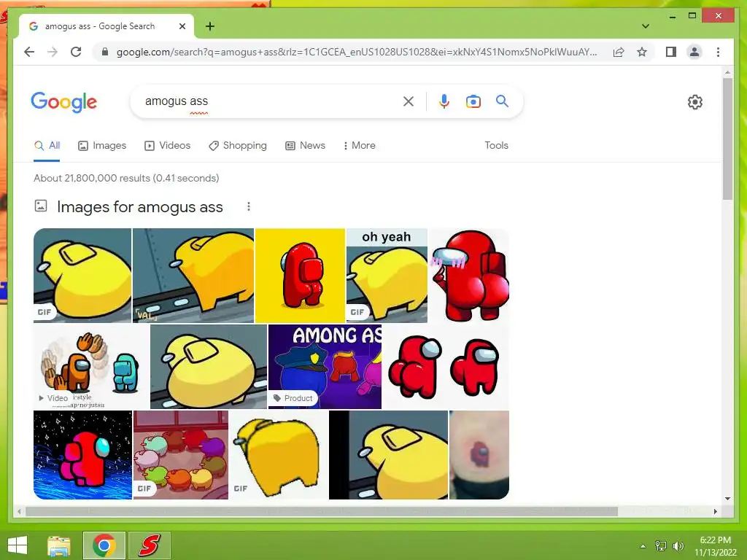Go to Google logo homepage
The width and height of the screenshot is (747, 560).
(x=64, y=102)
